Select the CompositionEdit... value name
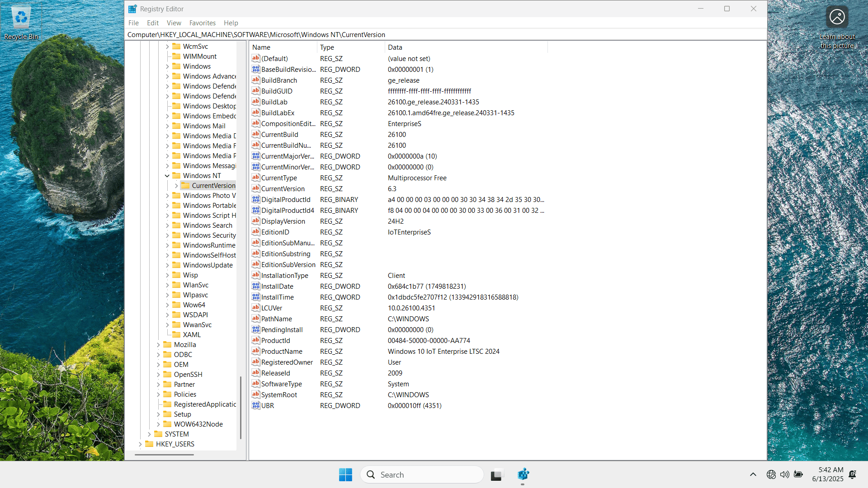 tap(288, 123)
